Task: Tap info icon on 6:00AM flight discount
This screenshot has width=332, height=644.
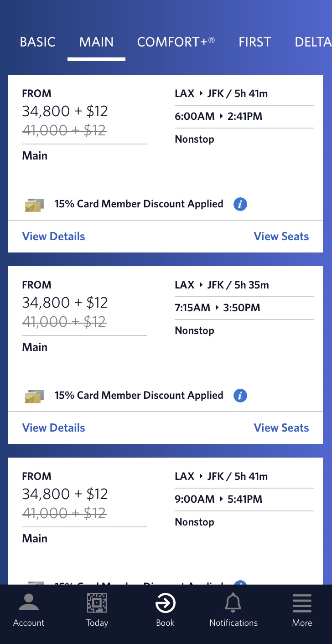Action: pos(240,204)
